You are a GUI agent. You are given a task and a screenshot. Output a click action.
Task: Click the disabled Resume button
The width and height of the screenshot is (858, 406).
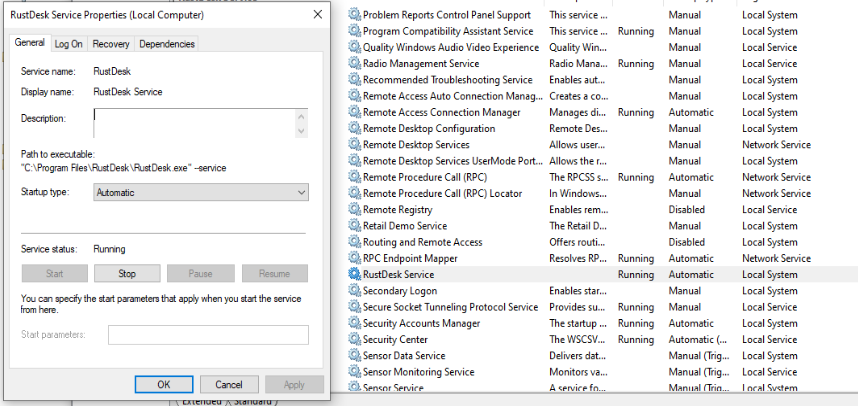tap(275, 274)
